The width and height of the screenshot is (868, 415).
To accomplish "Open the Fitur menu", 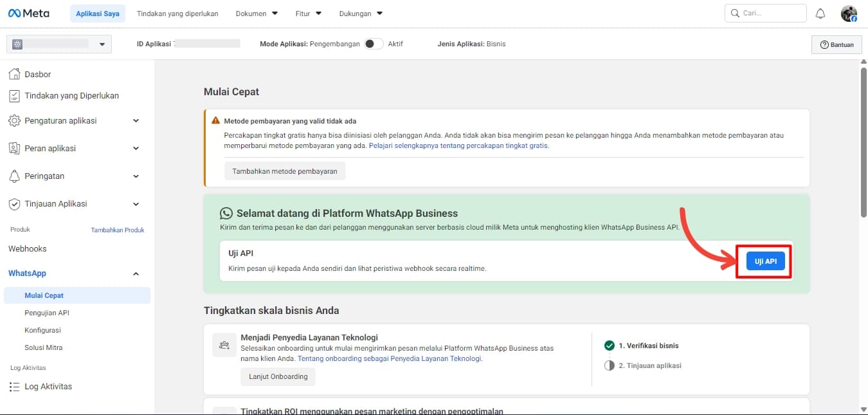I will click(x=308, y=14).
